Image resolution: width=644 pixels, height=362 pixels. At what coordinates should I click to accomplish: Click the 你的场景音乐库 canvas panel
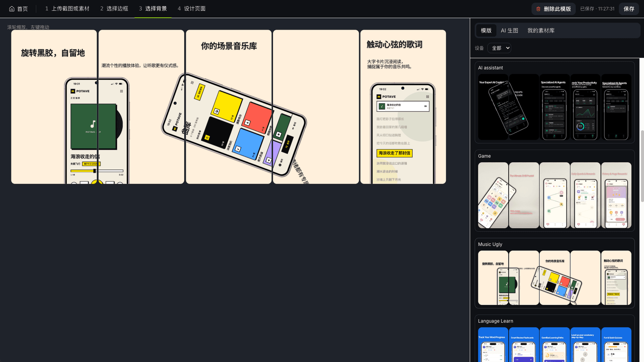229,107
